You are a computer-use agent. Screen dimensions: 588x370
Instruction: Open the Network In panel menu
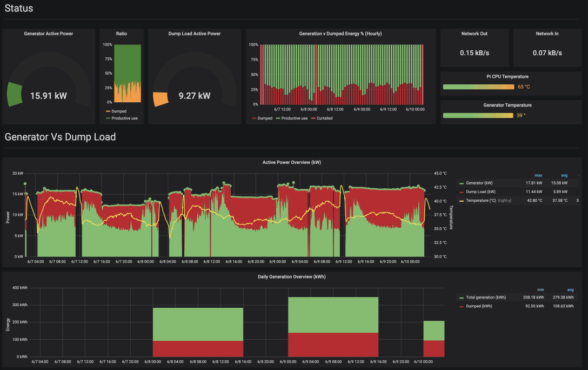click(547, 34)
